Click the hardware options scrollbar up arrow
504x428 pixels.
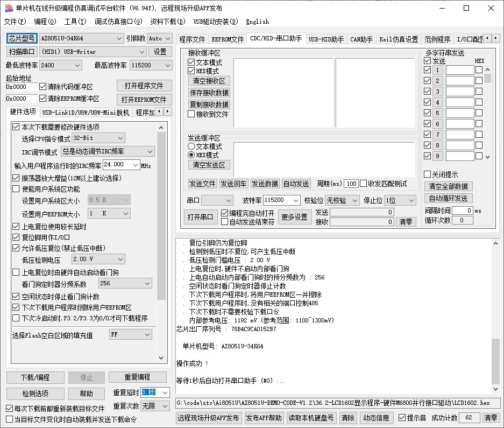point(161,128)
